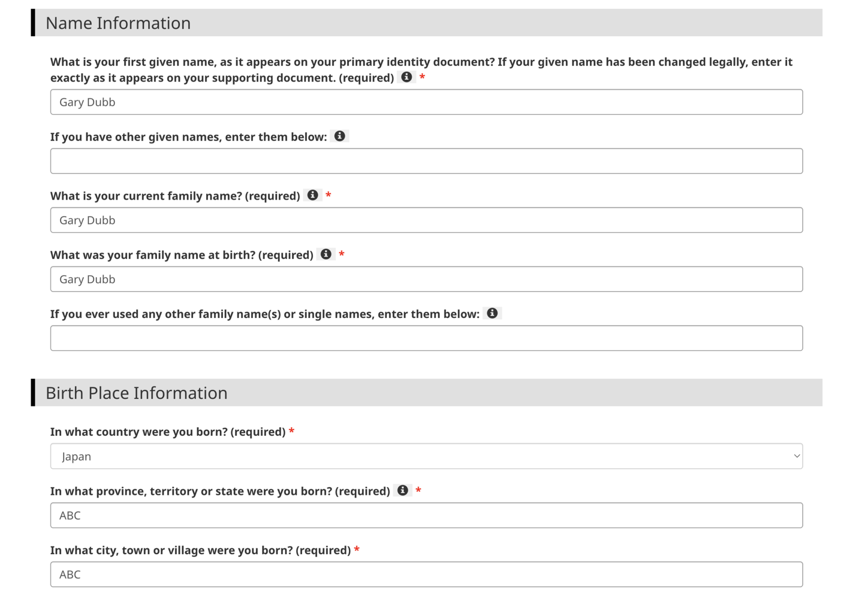Show help icon for current family name
Image resolution: width=868 pixels, height=604 pixels.
(x=312, y=195)
